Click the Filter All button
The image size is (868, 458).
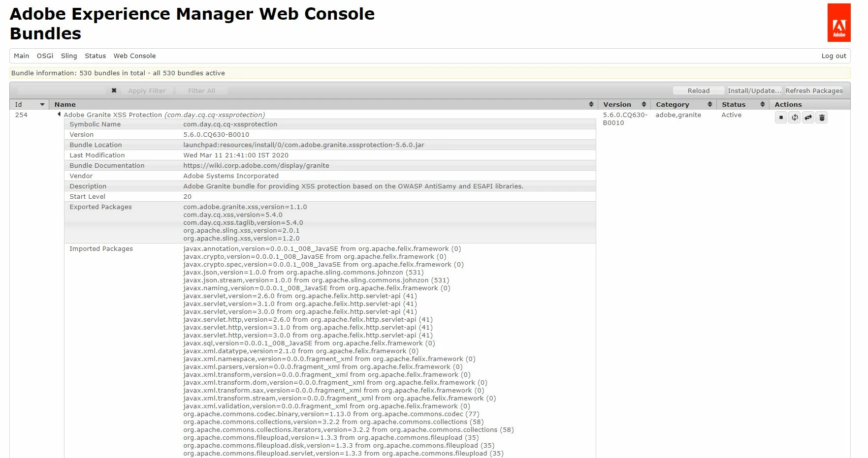pos(201,91)
